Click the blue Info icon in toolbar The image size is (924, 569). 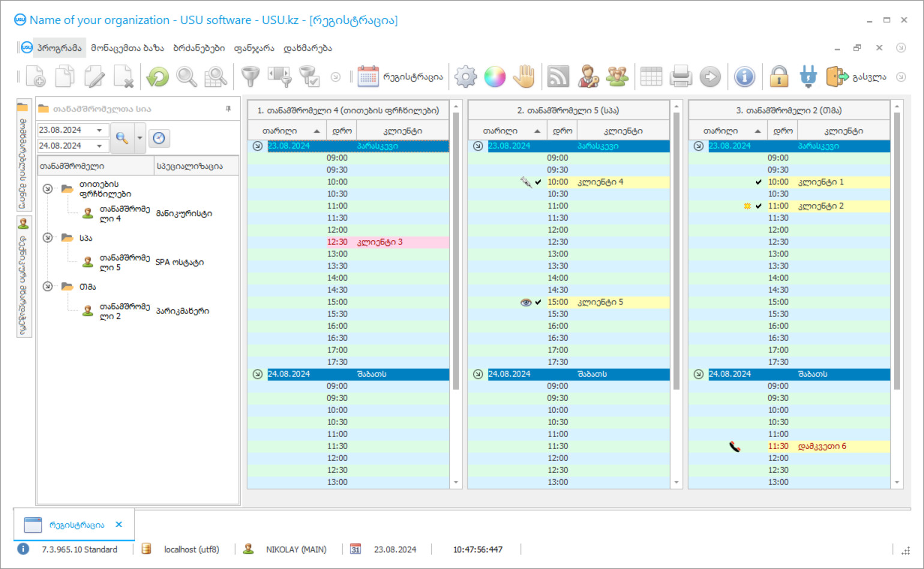(745, 77)
